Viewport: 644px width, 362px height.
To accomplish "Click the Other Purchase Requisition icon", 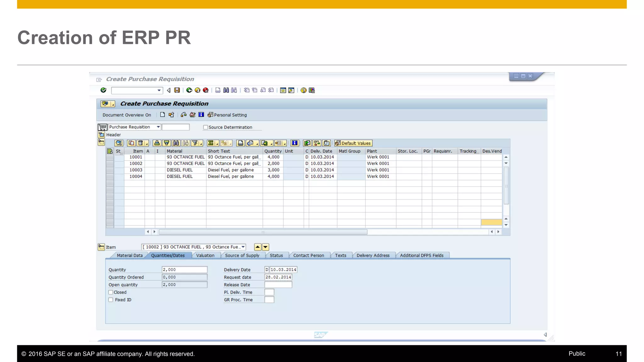I will click(x=171, y=115).
